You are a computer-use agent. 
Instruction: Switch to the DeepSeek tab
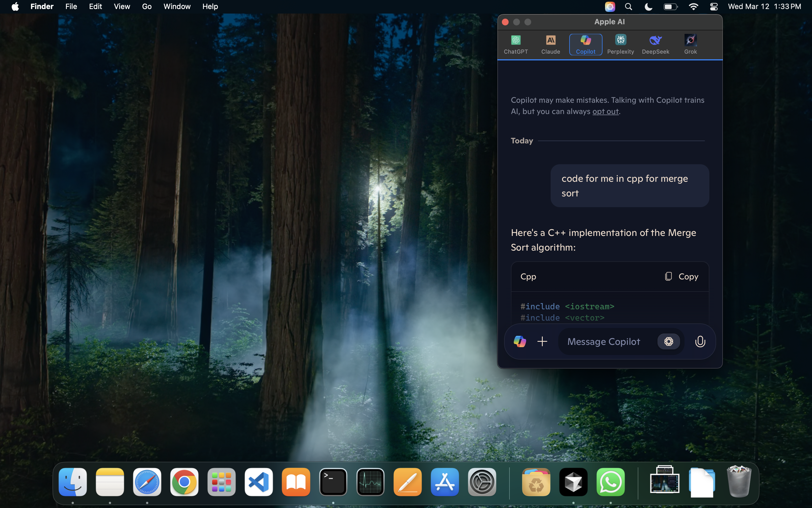655,45
